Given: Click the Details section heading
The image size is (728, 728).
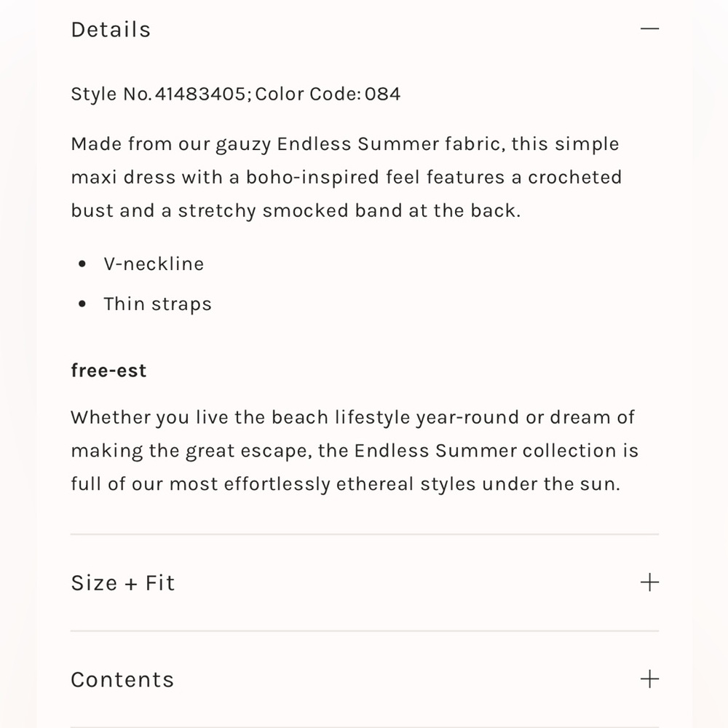Looking at the screenshot, I should coord(111,30).
